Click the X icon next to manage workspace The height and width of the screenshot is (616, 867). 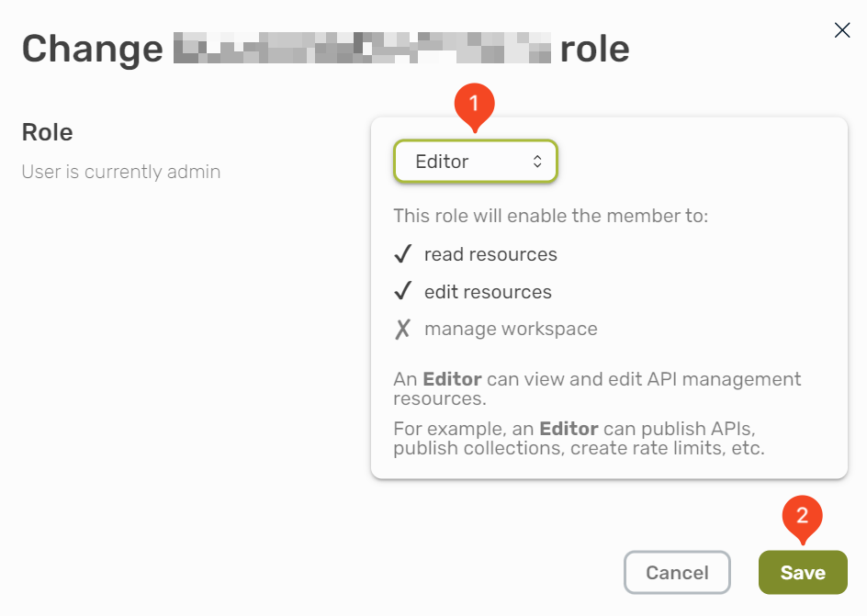click(x=402, y=329)
